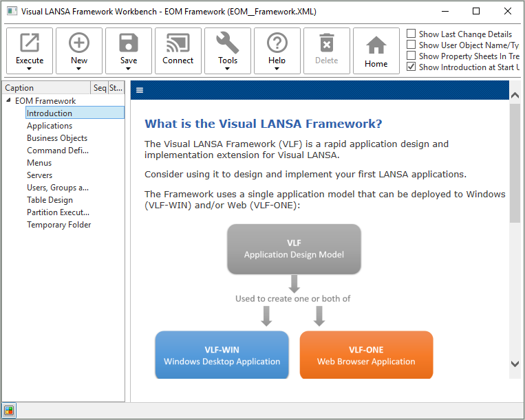Select Business Objects in the tree
The image size is (525, 420).
57,138
